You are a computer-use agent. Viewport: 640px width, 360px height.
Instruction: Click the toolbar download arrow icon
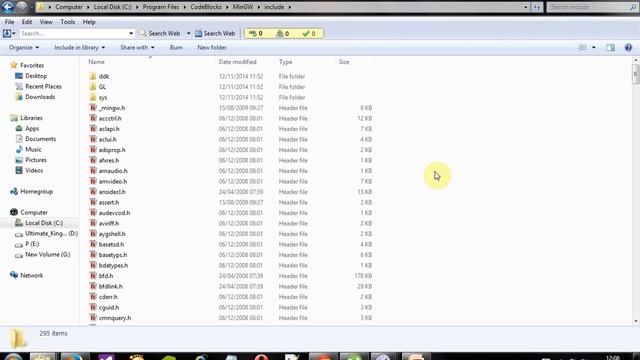click(x=7, y=33)
